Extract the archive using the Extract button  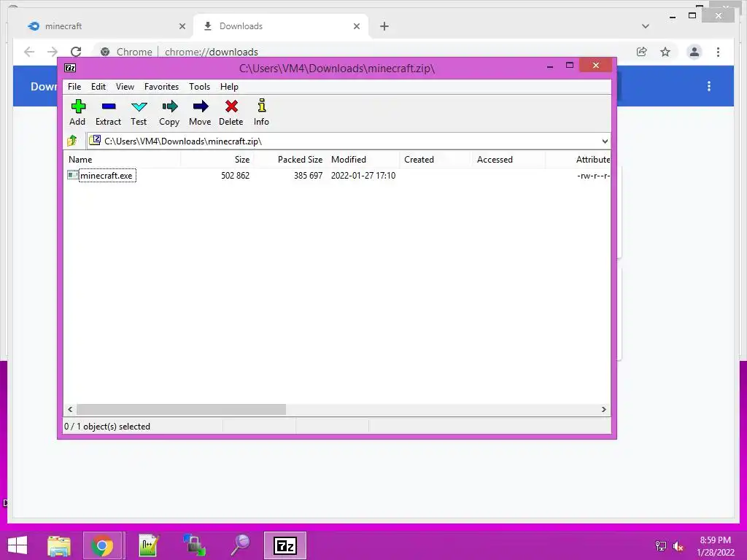tap(108, 112)
